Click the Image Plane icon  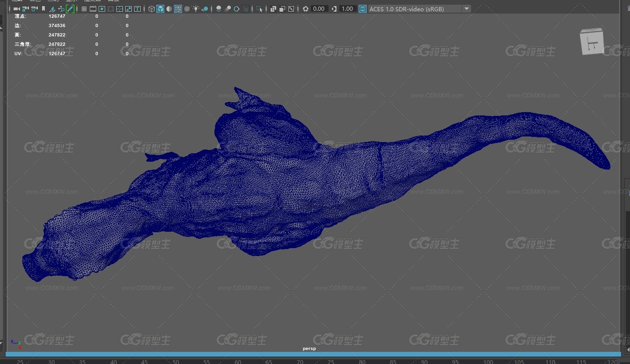coord(52,9)
